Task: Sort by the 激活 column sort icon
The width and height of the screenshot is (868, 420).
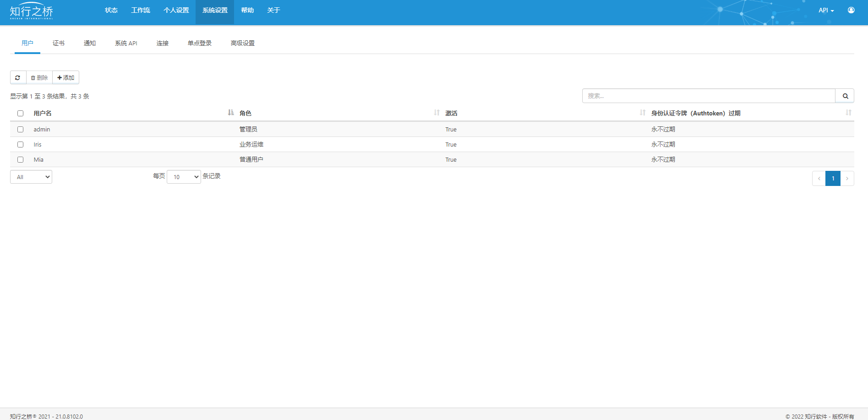Action: [643, 113]
